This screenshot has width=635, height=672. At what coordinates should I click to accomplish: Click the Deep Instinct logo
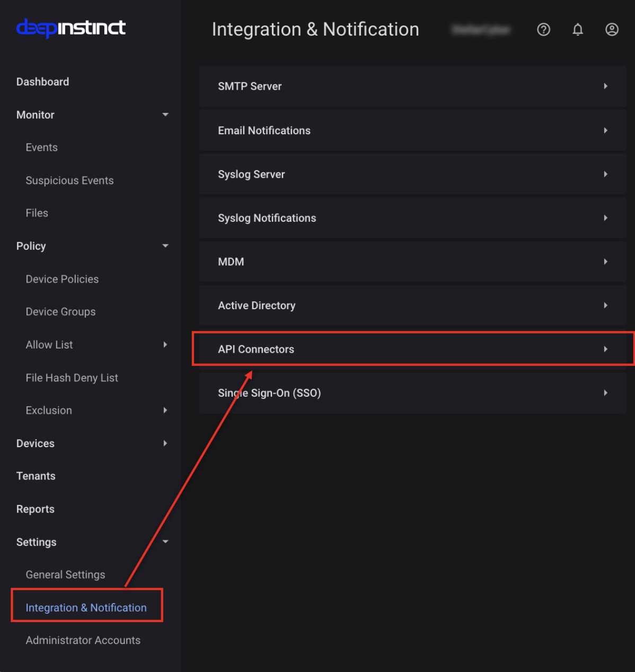coord(71,28)
